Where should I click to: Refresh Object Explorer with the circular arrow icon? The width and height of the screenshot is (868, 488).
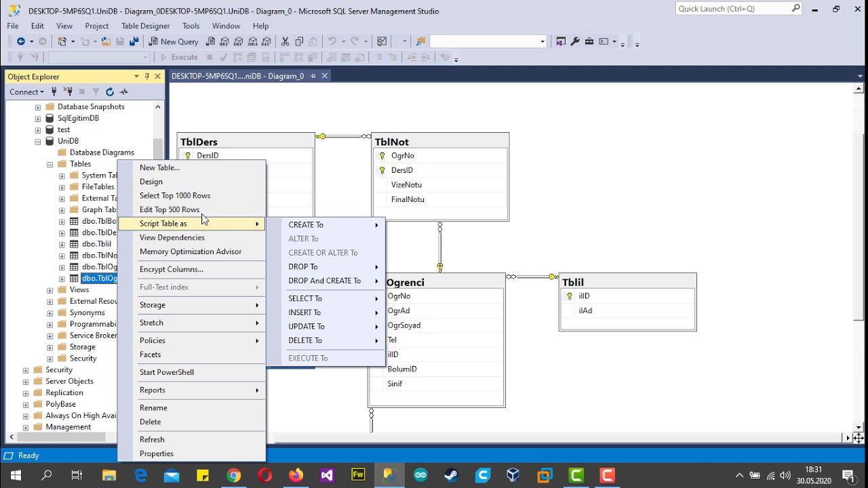coord(109,91)
